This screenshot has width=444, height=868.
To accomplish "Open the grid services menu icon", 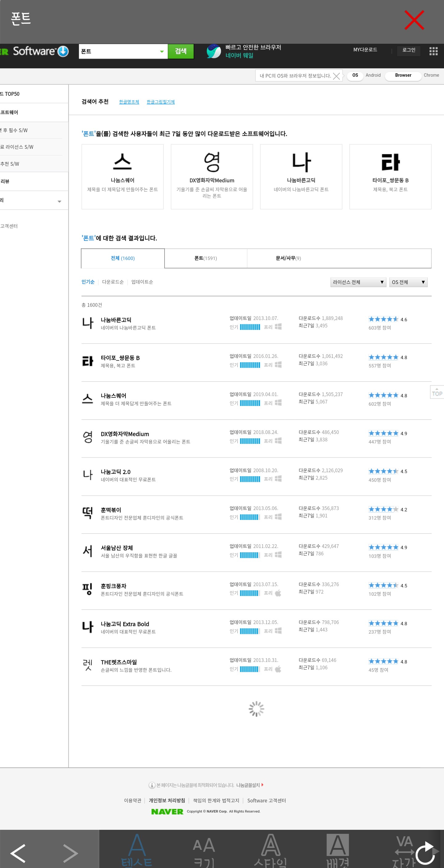I will click(x=433, y=51).
